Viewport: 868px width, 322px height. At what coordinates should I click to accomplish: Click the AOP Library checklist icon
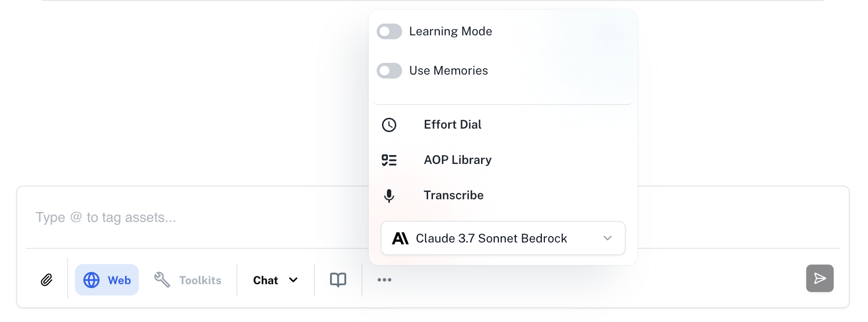tap(389, 160)
